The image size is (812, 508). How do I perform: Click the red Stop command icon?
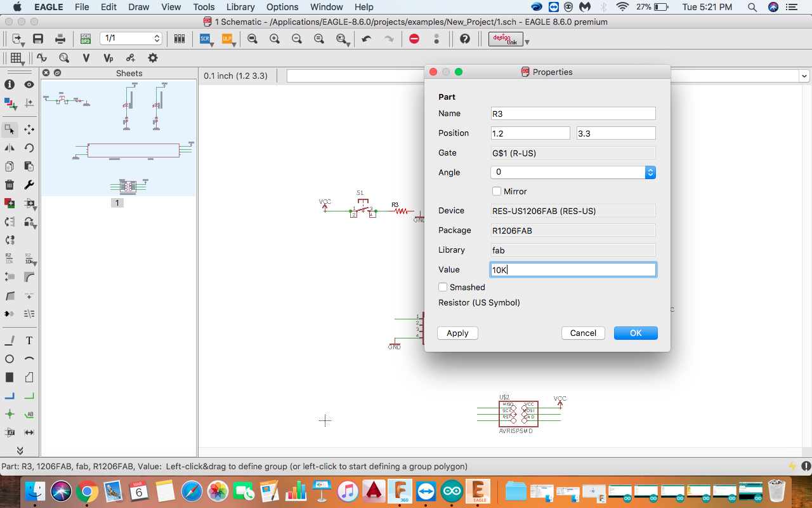(414, 39)
